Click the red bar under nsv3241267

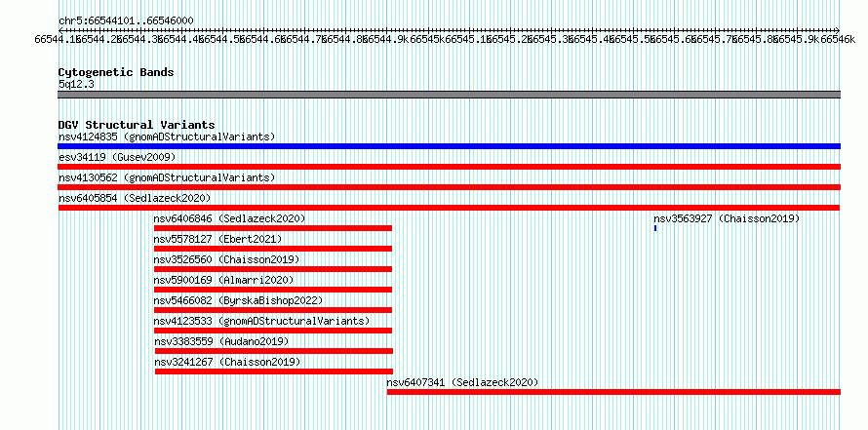[274, 371]
